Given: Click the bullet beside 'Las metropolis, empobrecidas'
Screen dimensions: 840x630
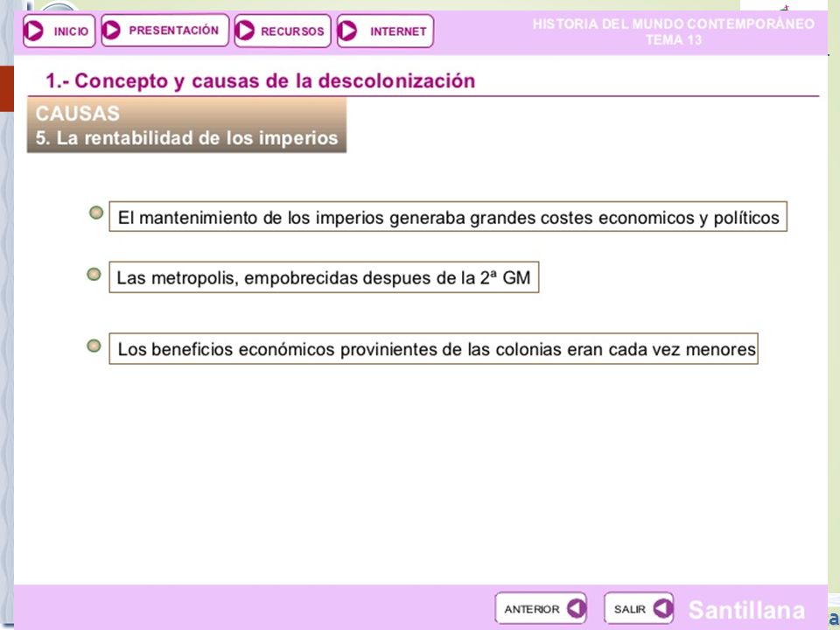Looking at the screenshot, I should [94, 275].
